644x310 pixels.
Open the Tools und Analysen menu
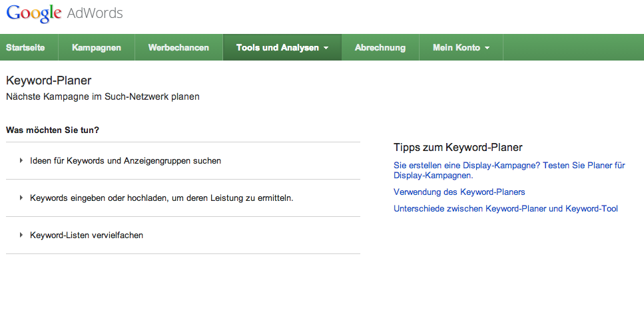pyautogui.click(x=278, y=48)
